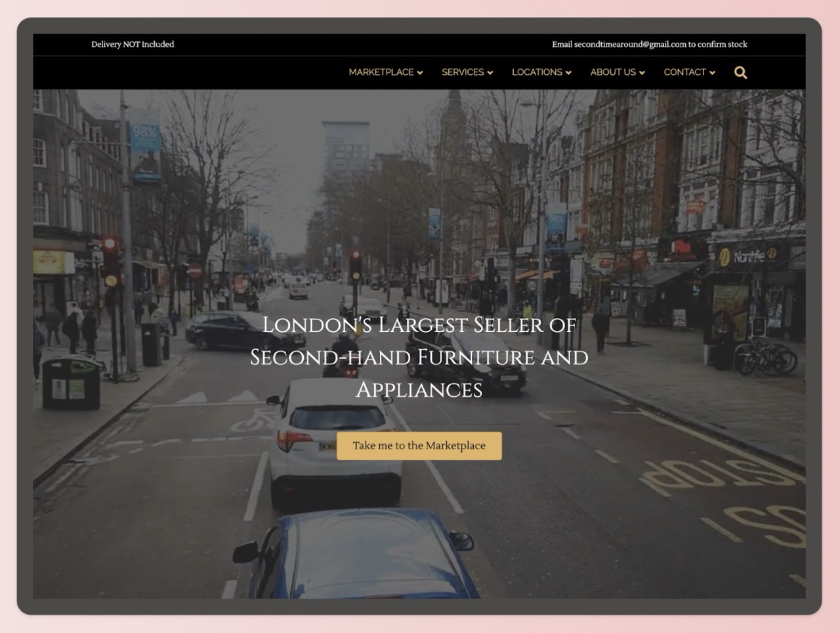Image resolution: width=840 pixels, height=633 pixels.
Task: Expand the Services dropdown chevron
Action: [490, 73]
